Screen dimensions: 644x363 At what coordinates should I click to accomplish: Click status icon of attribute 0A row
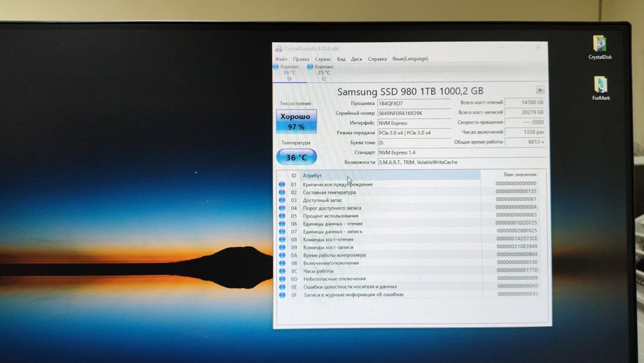(x=282, y=255)
